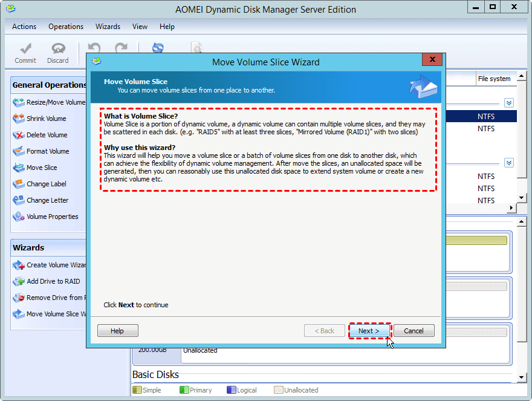Image resolution: width=532 pixels, height=401 pixels.
Task: Click the Primary legend color swatch
Action: click(184, 390)
